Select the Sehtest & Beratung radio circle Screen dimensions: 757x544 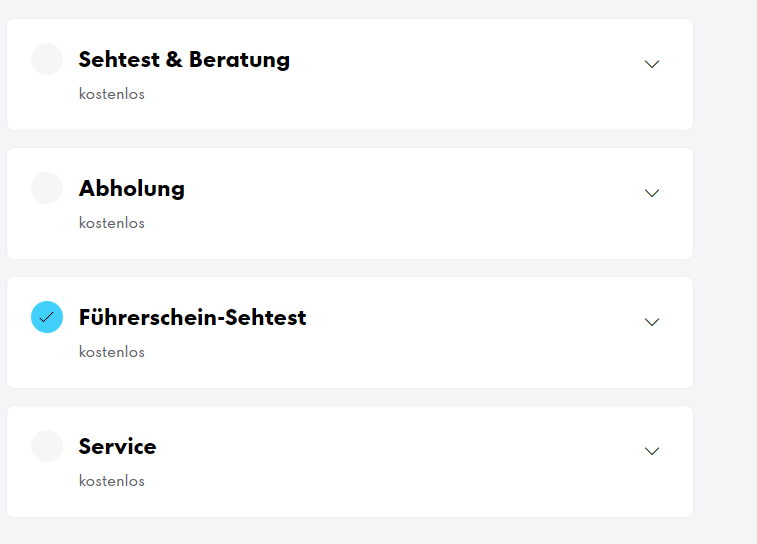tap(47, 59)
